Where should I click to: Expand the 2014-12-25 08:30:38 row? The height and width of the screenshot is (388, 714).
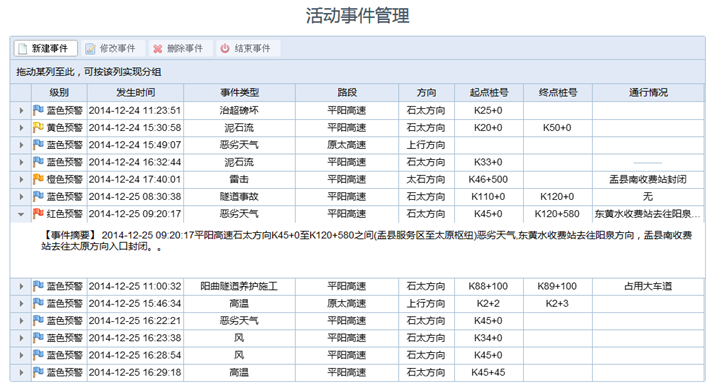point(21,197)
